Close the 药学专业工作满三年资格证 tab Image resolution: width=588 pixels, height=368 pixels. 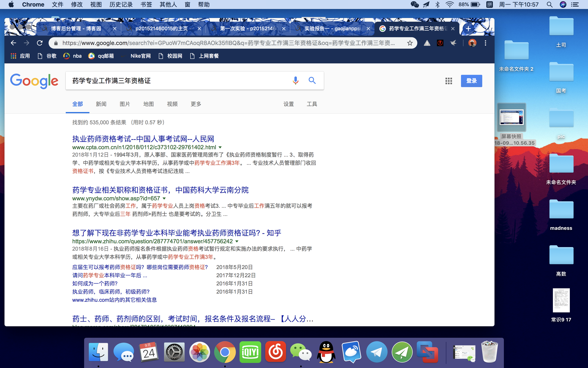[453, 29]
